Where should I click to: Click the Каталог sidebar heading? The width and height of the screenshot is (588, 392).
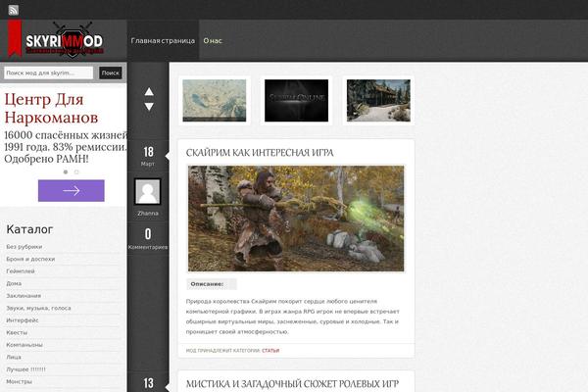click(x=29, y=229)
